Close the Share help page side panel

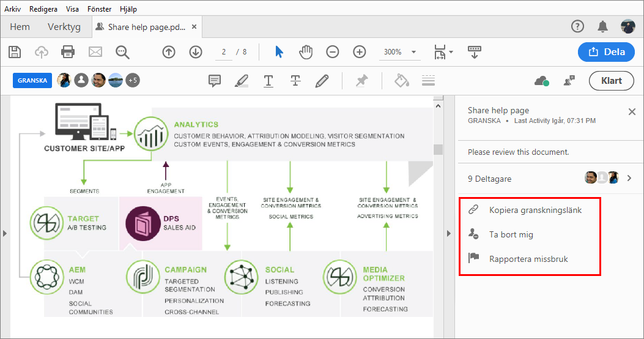pos(632,111)
